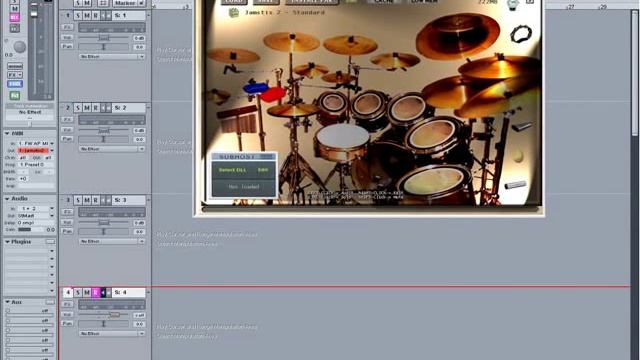Viewport: 640px width, 360px height.
Task: Open the No Effect dropdown on track 2
Action: pyautogui.click(x=112, y=149)
